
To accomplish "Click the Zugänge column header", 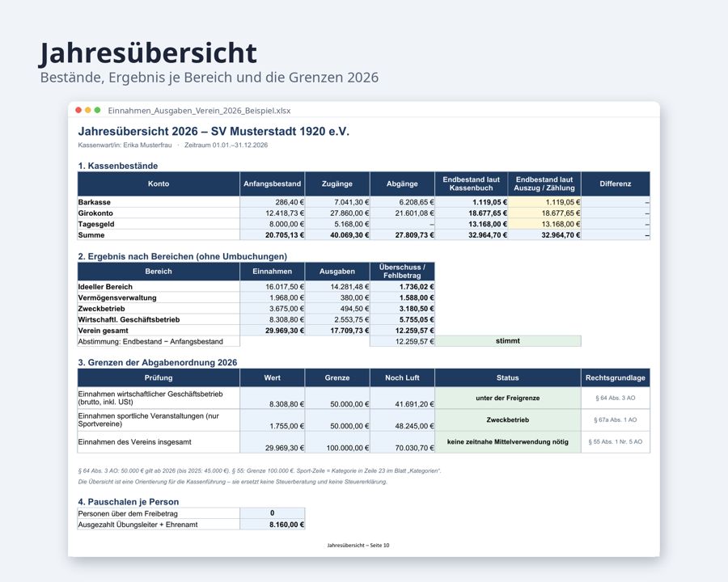I will [337, 183].
